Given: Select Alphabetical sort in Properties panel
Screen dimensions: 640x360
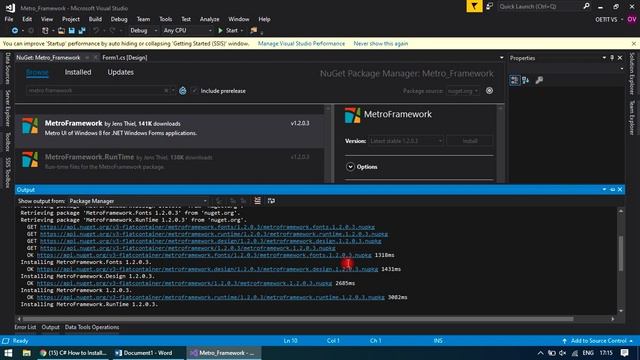Looking at the screenshot, I should click(526, 80).
